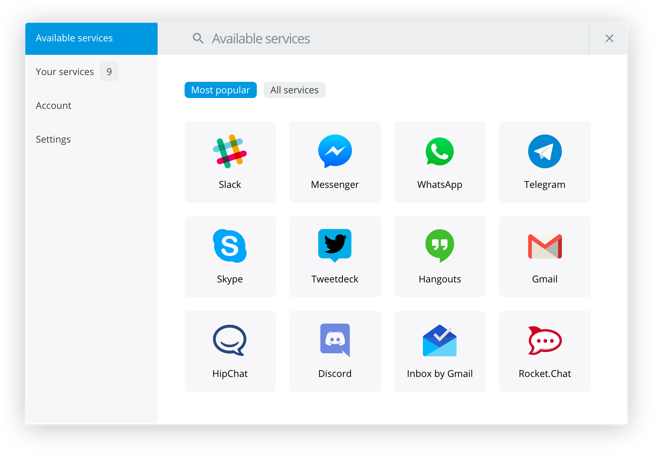Add the Rocket.Chat service
The width and height of the screenshot is (657, 452).
tap(545, 351)
